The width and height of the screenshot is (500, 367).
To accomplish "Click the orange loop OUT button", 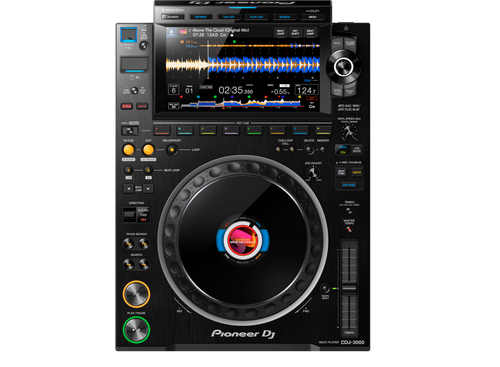I will [148, 150].
